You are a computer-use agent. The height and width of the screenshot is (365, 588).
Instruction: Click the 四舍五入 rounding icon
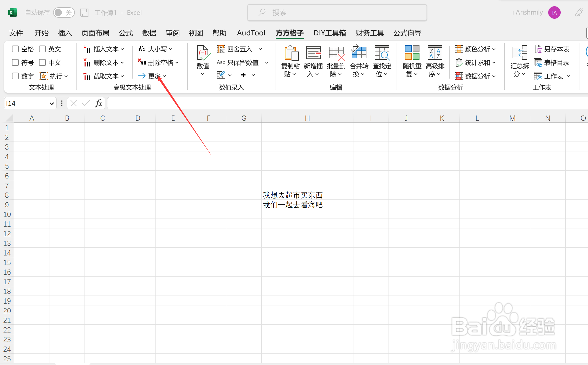pyautogui.click(x=221, y=49)
